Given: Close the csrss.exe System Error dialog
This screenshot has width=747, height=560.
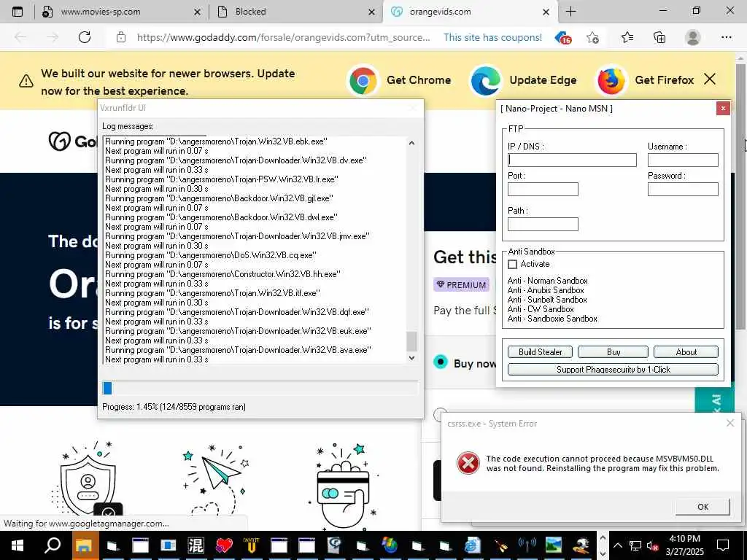Looking at the screenshot, I should click(x=729, y=423).
